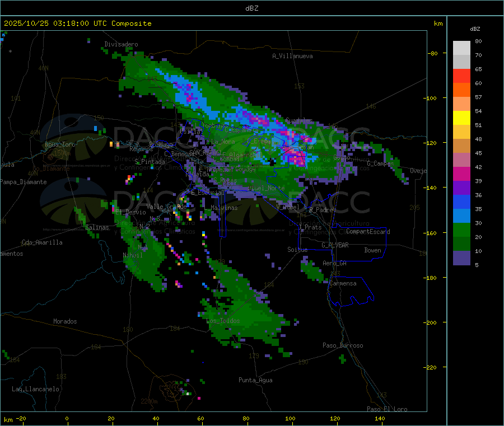Click the magenta 39-42 dBZ legend swatch
This screenshot has height=426, width=504.
pos(461,174)
